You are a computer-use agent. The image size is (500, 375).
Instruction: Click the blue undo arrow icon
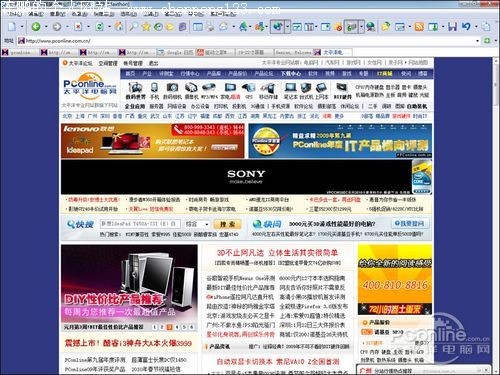466,26
